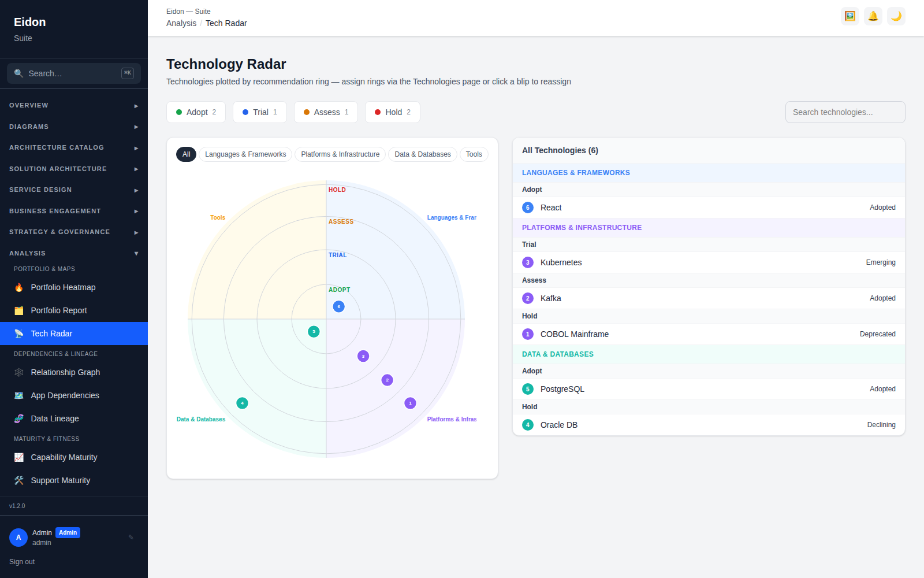Expand the Strategy & Governance section
This screenshot has height=578, width=924.
click(74, 232)
